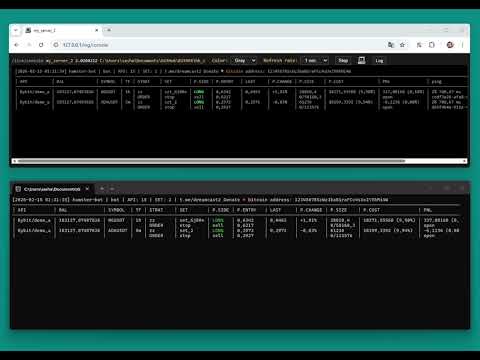Click the P.ENTRY header in terminal window
The height and width of the screenshot is (360, 480).
(x=246, y=210)
